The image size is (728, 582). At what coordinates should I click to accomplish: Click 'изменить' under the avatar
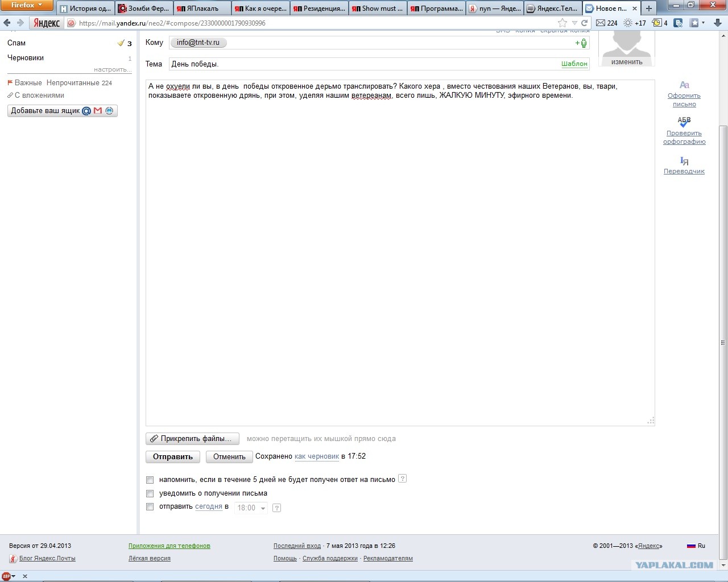[627, 62]
